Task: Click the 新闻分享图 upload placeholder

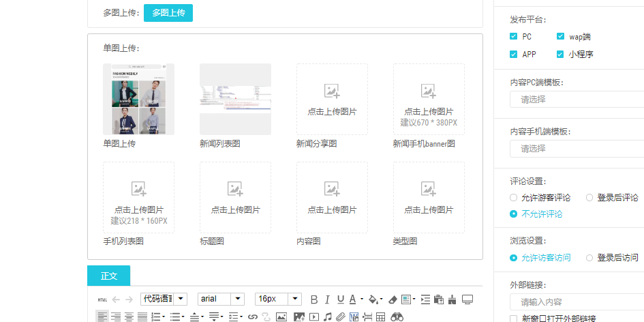Action: pyautogui.click(x=332, y=100)
